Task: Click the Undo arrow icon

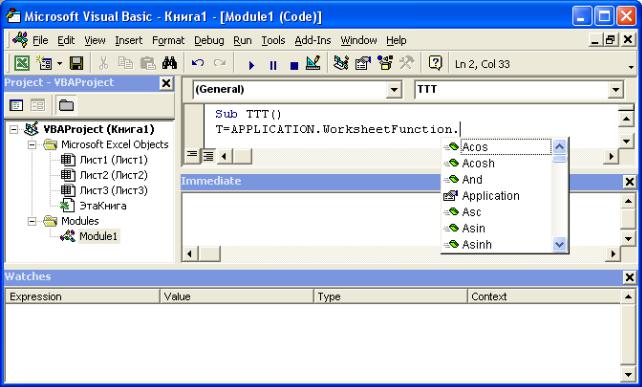Action: [198, 63]
